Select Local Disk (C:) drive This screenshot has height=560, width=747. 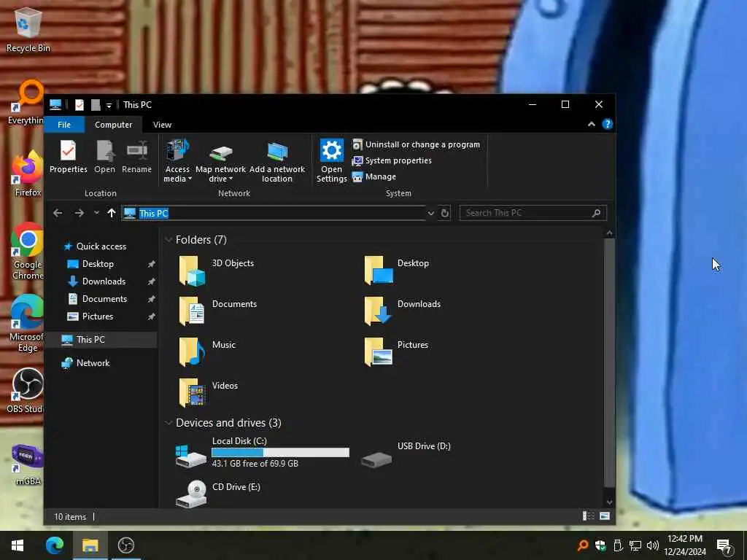coord(262,453)
